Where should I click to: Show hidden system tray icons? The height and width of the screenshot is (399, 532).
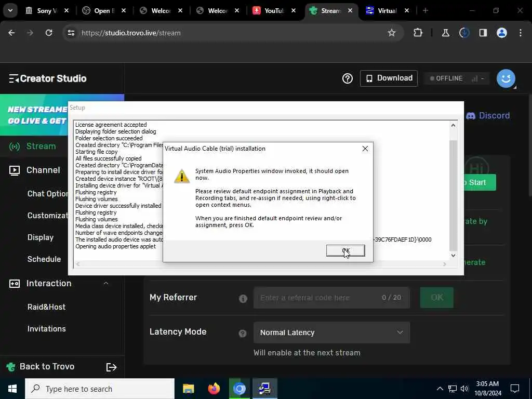[x=440, y=389]
